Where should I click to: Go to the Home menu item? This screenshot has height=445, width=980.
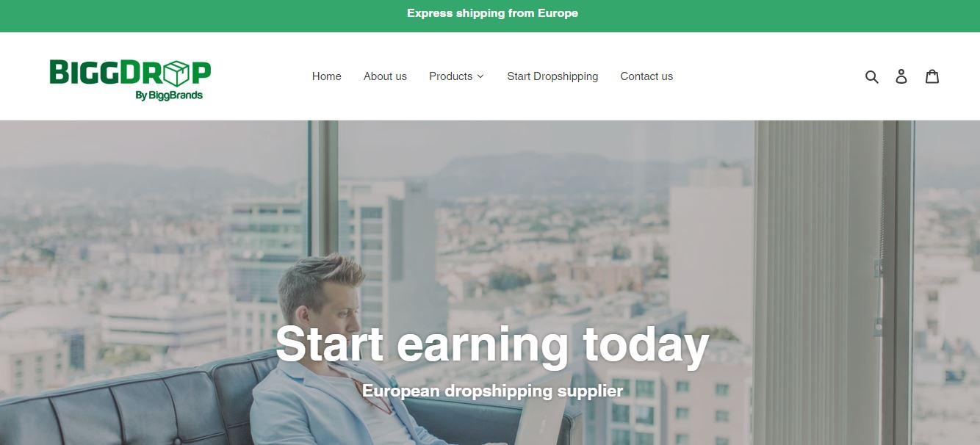(326, 76)
